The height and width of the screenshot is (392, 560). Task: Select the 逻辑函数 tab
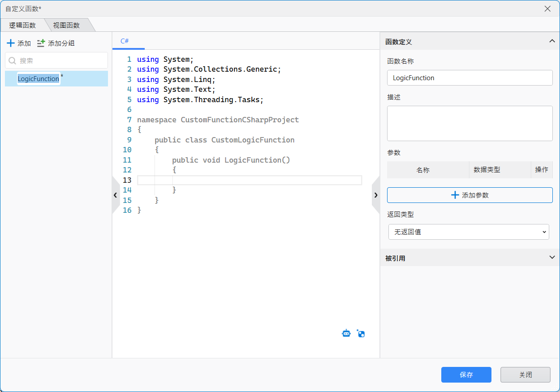pos(22,26)
